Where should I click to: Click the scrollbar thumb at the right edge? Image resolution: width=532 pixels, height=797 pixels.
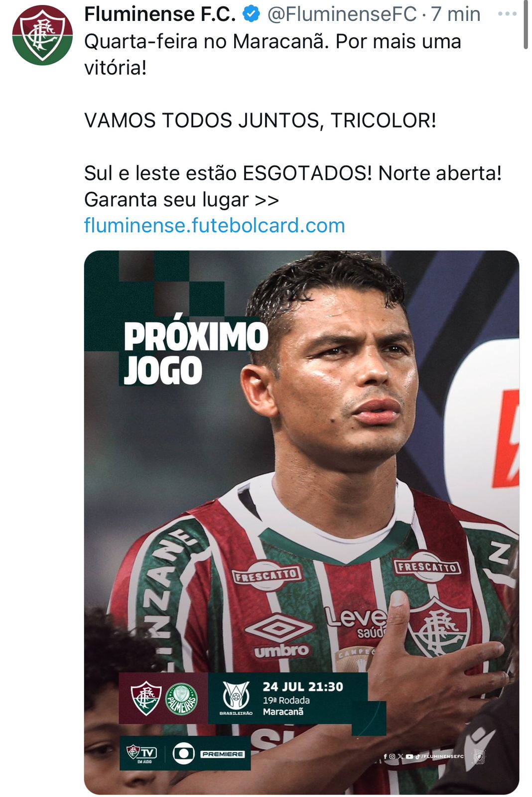coord(526,25)
